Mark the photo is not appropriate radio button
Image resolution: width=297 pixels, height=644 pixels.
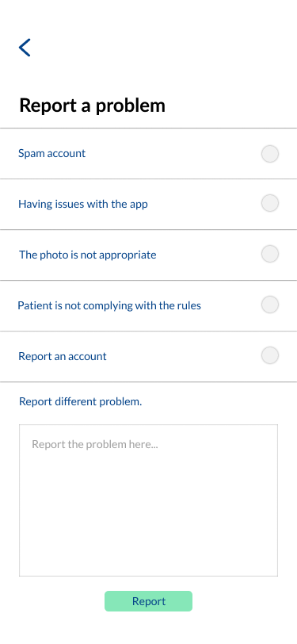(270, 254)
